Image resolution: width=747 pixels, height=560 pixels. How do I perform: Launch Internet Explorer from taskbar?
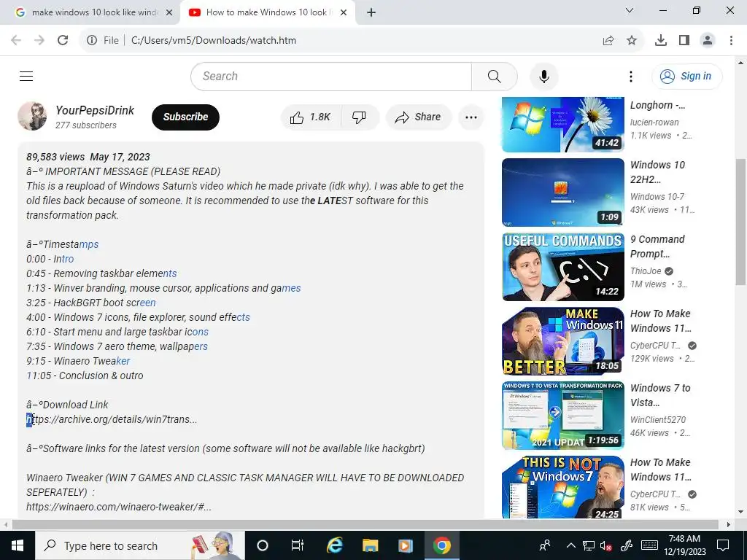pyautogui.click(x=334, y=545)
